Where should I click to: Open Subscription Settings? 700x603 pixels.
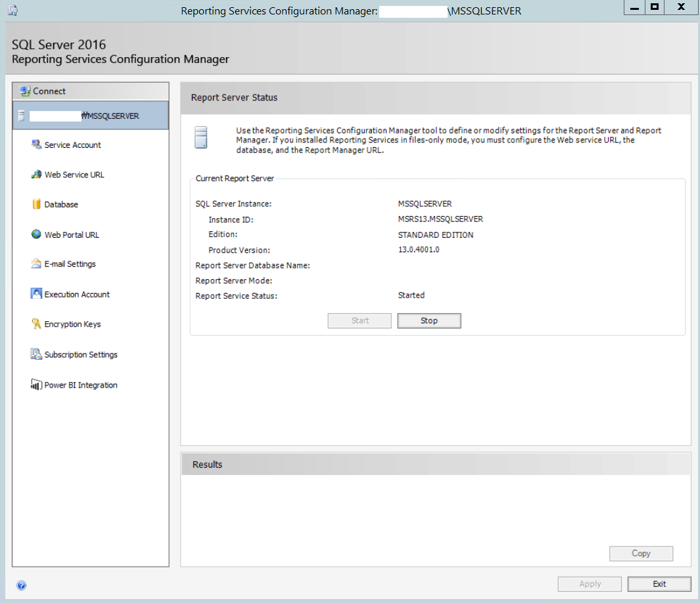point(80,354)
